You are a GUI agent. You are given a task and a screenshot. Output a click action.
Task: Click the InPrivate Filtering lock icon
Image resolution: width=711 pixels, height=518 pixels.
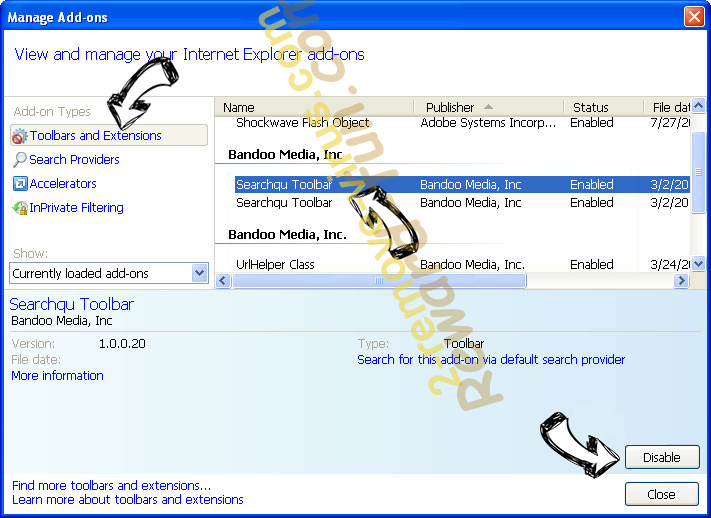20,208
